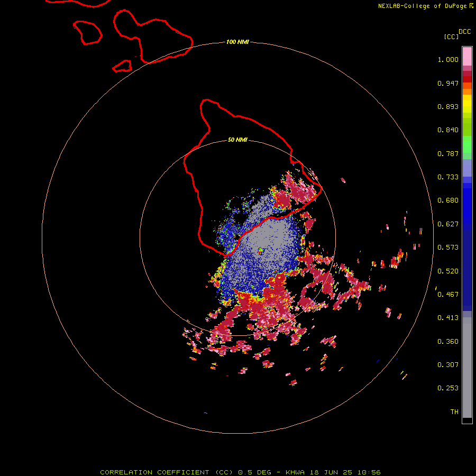Screen dimensions: 476x476
Task: Click the 0.467 value on the color scale
Action: 448,295
